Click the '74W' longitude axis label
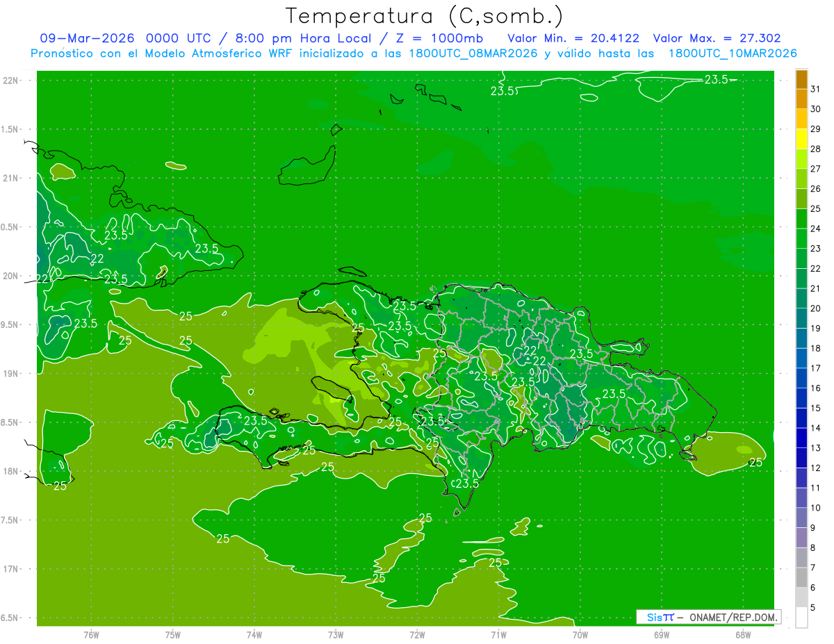The width and height of the screenshot is (834, 644). click(254, 634)
